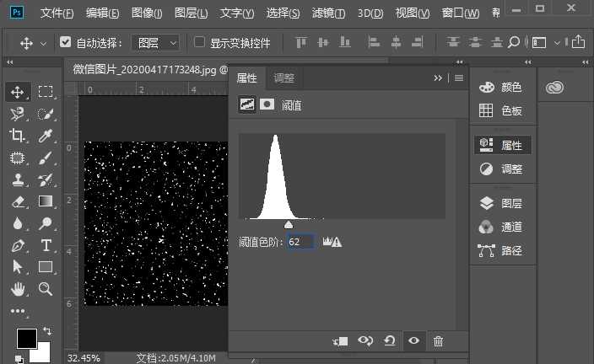
Task: Select the Eraser tool
Action: tap(18, 201)
